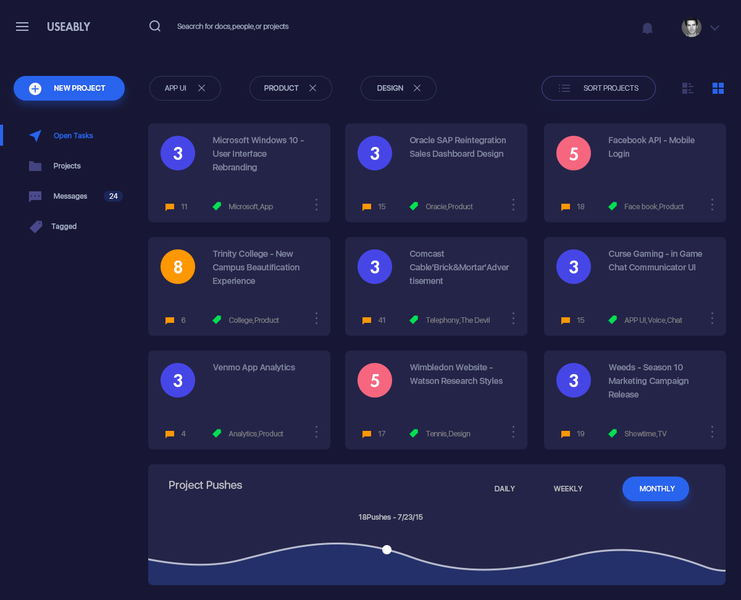
Task: Open Curse Gaming in Game Chat title
Action: [655, 261]
